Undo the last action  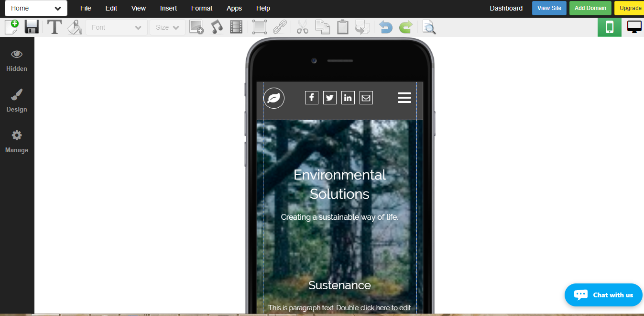pyautogui.click(x=385, y=27)
